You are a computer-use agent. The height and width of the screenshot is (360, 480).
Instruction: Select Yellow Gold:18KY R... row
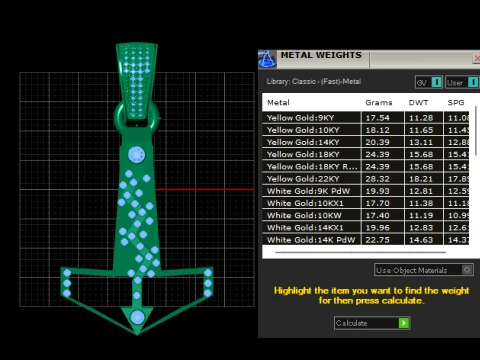tap(366, 167)
